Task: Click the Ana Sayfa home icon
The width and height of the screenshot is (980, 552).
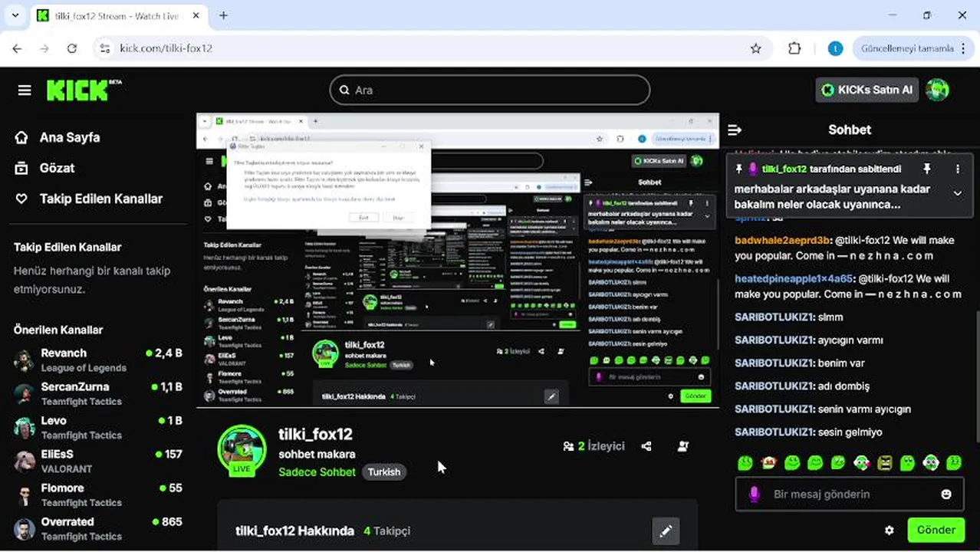Action: [21, 137]
